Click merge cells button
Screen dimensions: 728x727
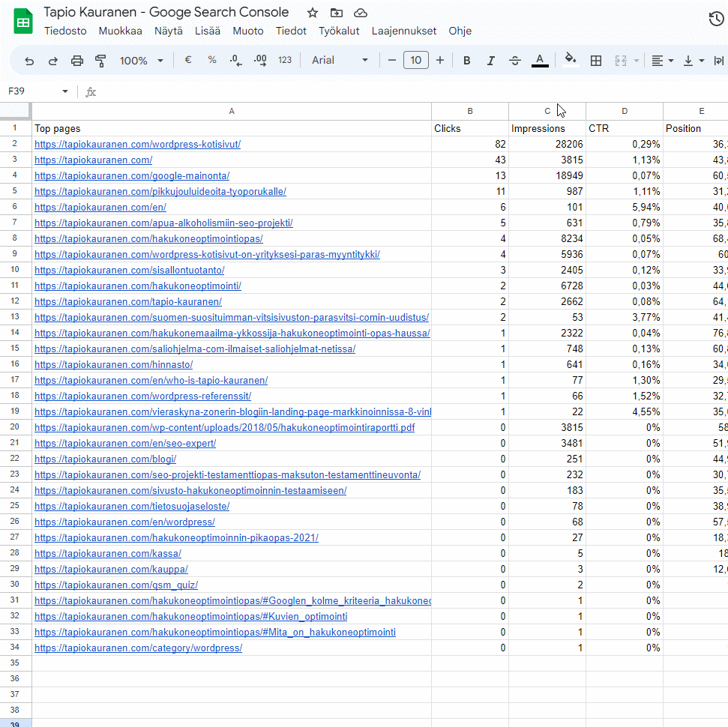(621, 61)
